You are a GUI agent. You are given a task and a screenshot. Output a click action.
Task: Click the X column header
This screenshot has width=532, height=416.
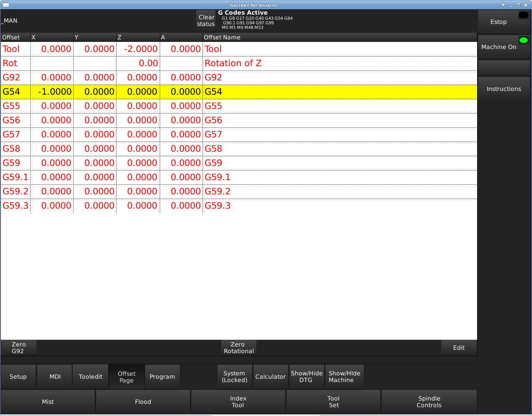52,37
